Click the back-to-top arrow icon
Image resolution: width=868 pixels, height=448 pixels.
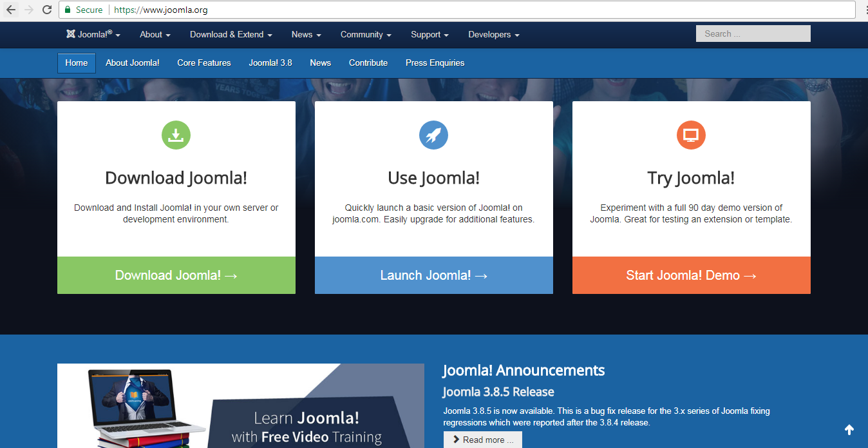[849, 429]
